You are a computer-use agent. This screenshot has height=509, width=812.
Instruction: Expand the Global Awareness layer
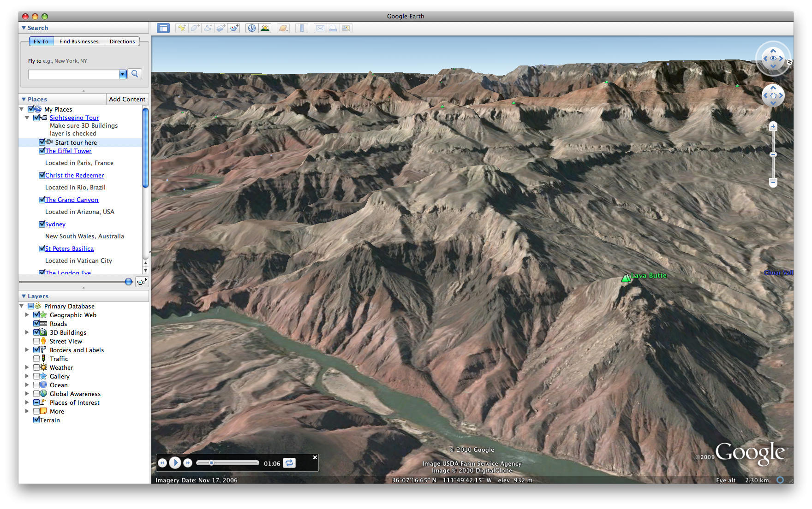tap(27, 394)
